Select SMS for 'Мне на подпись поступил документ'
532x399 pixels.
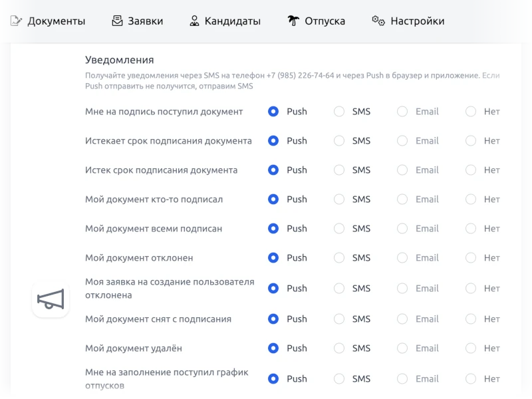click(339, 112)
